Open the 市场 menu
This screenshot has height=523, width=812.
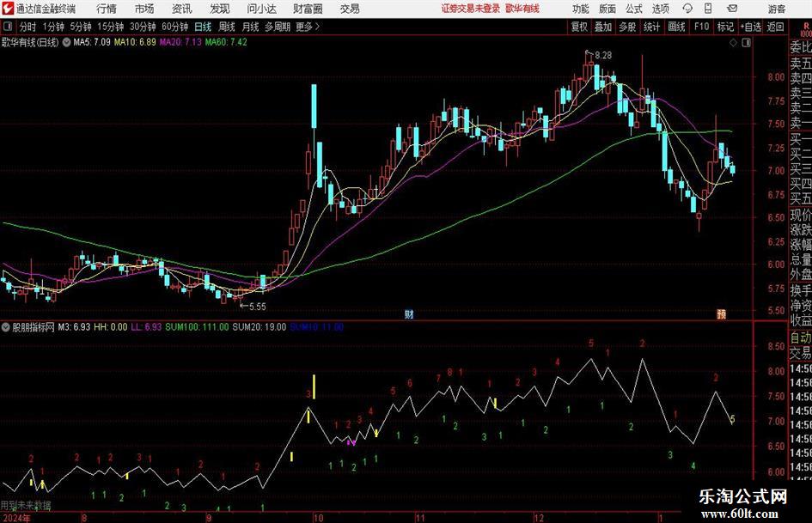coord(144,9)
